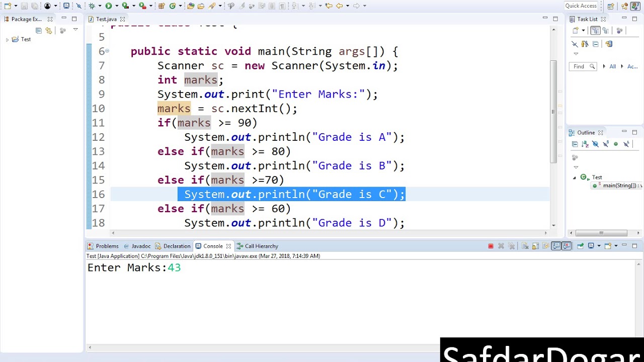Click the main(String[]) method in Outline
The image size is (644, 362).
(617, 186)
